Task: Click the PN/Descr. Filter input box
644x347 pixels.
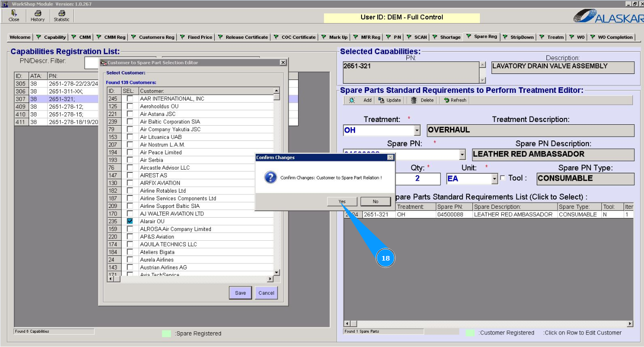Action: point(92,63)
